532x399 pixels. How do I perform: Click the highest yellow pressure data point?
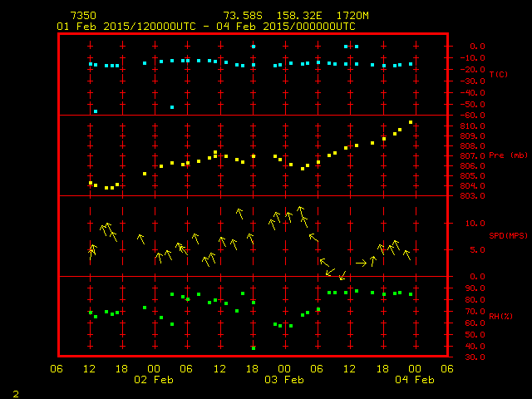click(x=411, y=122)
